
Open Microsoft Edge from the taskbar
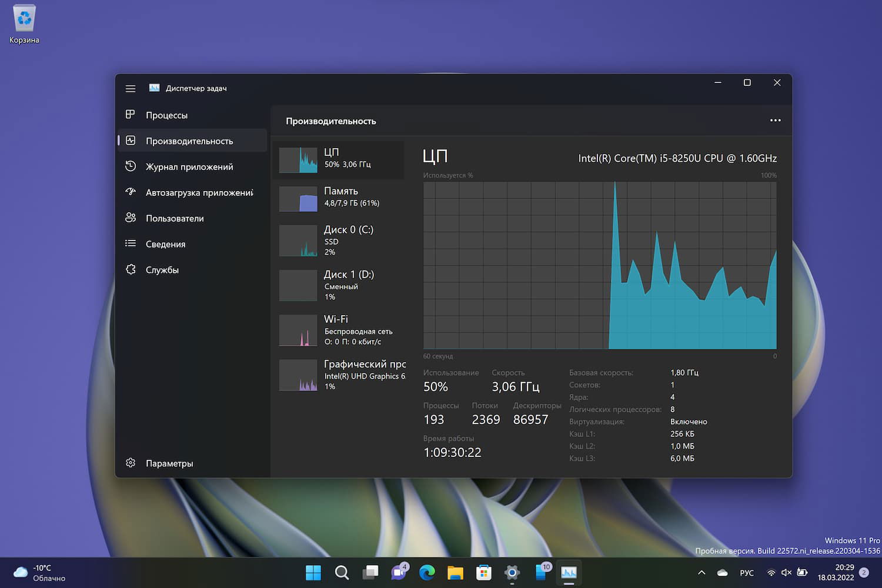(x=427, y=572)
